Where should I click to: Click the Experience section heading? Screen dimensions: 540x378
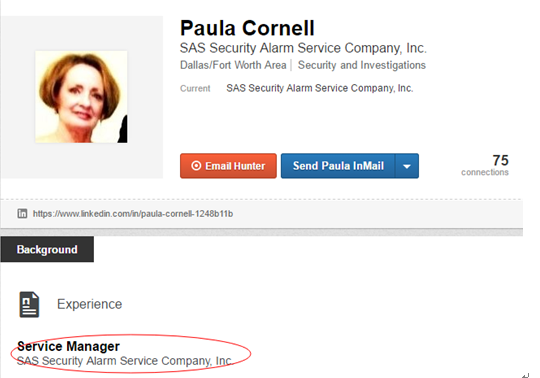click(90, 304)
